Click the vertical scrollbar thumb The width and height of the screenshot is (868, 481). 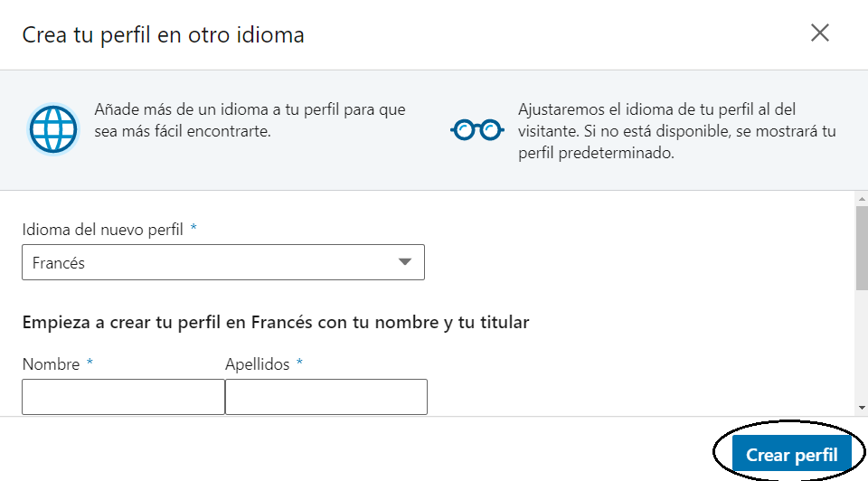(861, 248)
